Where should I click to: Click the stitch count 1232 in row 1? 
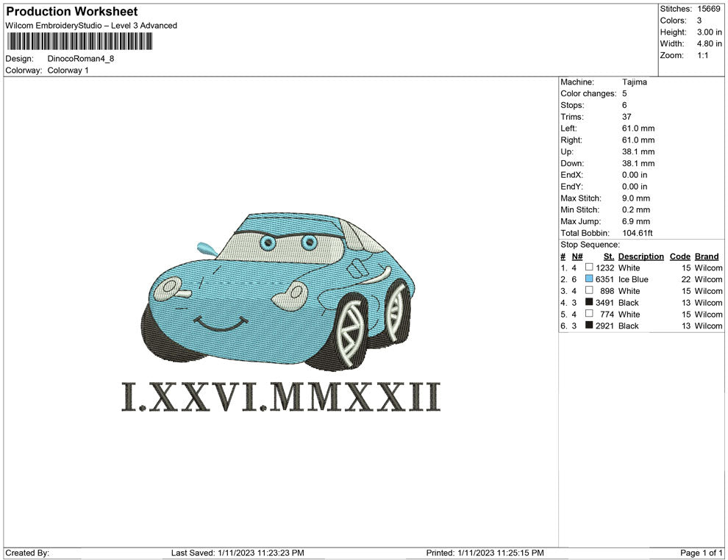click(604, 268)
